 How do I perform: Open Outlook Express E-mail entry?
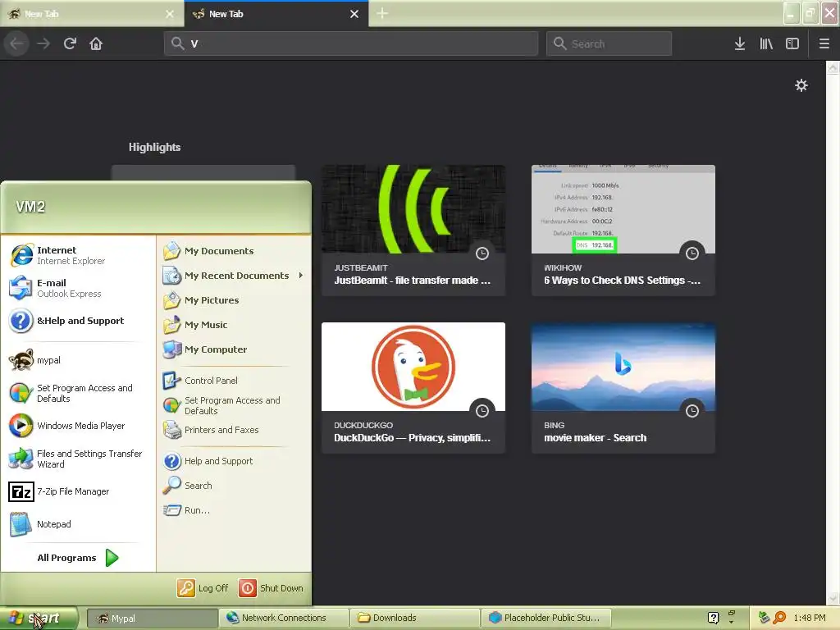click(78, 288)
